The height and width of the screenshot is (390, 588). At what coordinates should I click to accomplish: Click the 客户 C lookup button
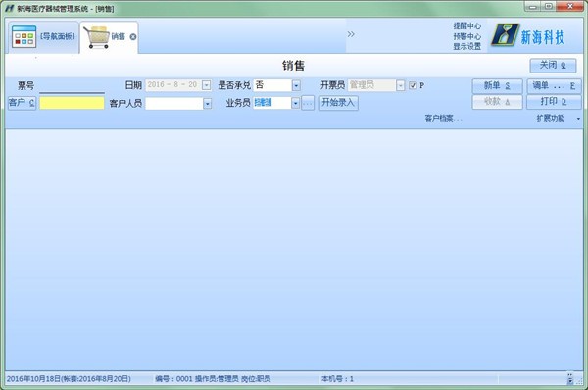pyautogui.click(x=22, y=102)
